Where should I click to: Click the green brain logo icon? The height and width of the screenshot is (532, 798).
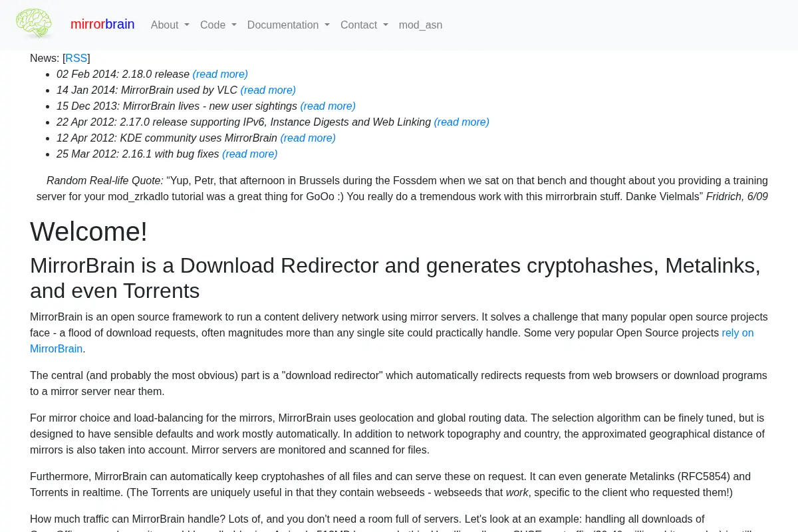(34, 24)
